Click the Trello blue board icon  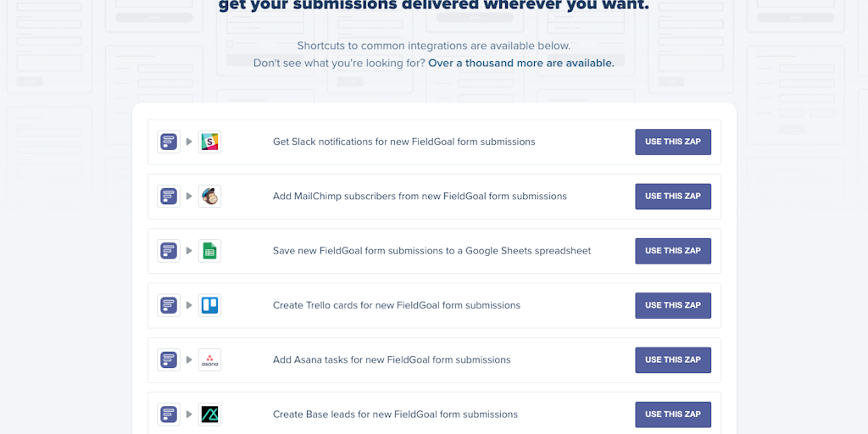coord(209,305)
